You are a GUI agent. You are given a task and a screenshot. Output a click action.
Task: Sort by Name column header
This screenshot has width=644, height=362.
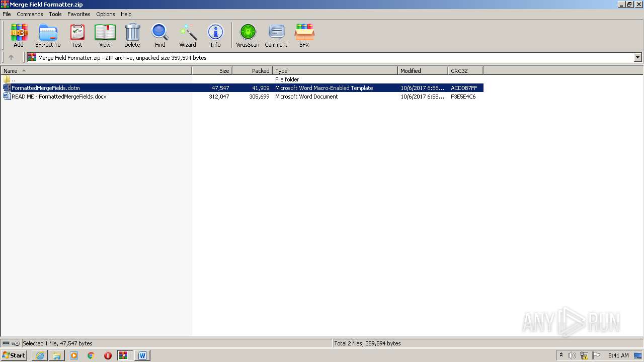[96, 70]
